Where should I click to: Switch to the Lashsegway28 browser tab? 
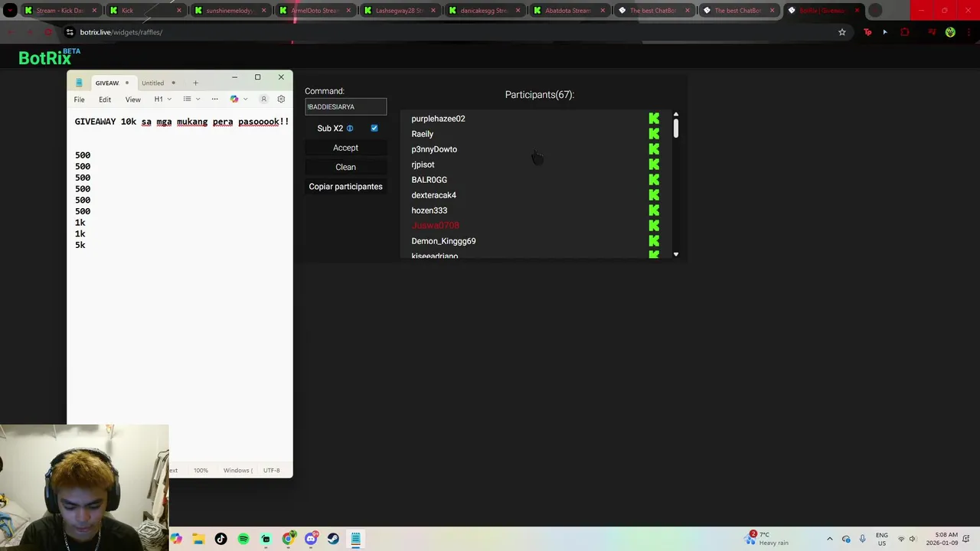pos(399,11)
